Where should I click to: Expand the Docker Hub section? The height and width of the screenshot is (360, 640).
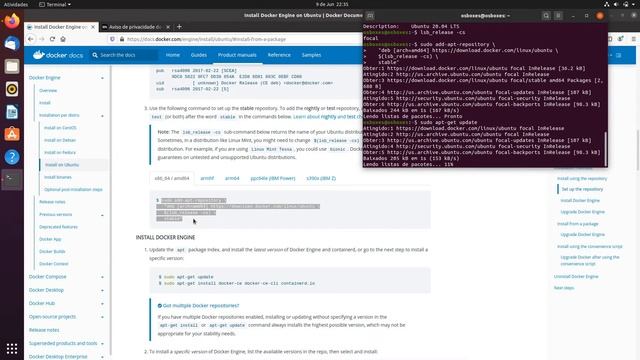pos(102,304)
